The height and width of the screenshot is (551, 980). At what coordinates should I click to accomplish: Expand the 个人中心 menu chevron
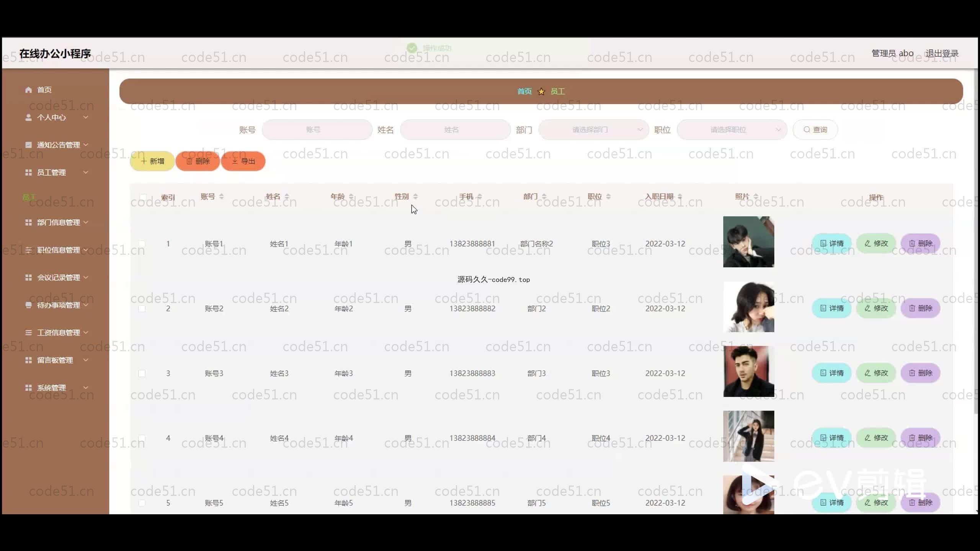tap(86, 117)
